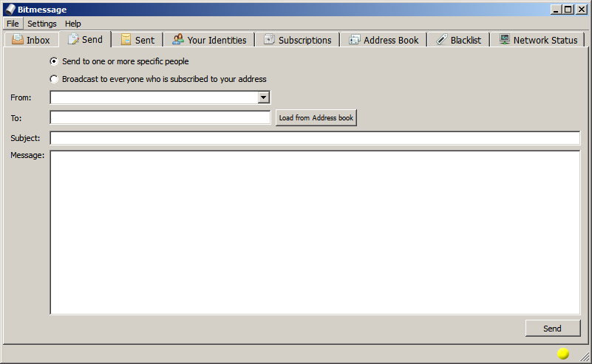Maximize the Bitmessage window
Image resolution: width=592 pixels, height=364 pixels.
pyautogui.click(x=568, y=10)
